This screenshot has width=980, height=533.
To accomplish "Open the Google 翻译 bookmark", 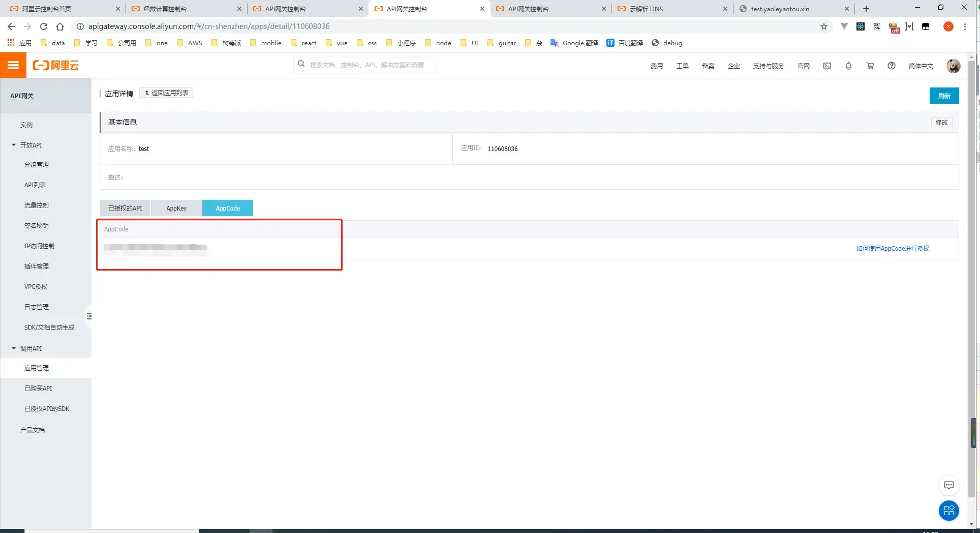I will tap(574, 43).
